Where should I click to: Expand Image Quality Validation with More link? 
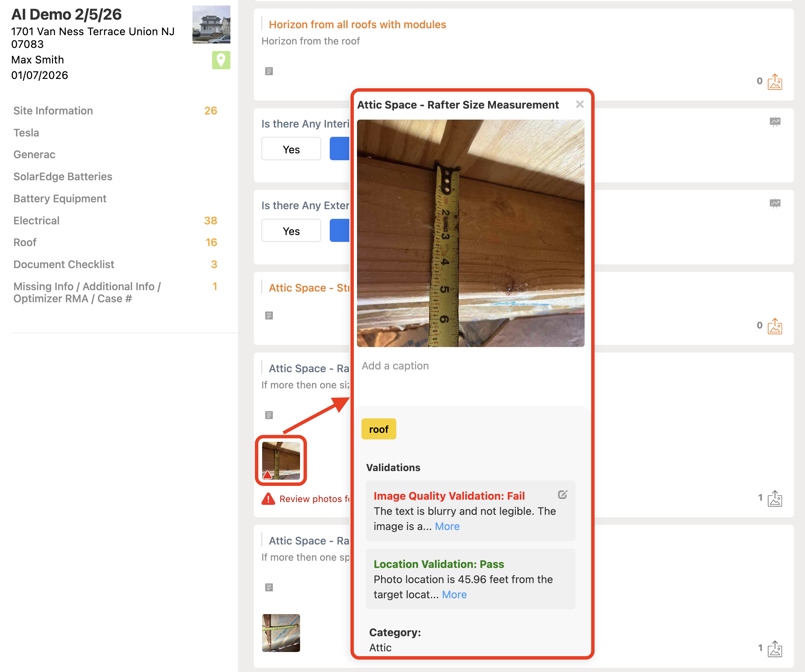pos(447,527)
